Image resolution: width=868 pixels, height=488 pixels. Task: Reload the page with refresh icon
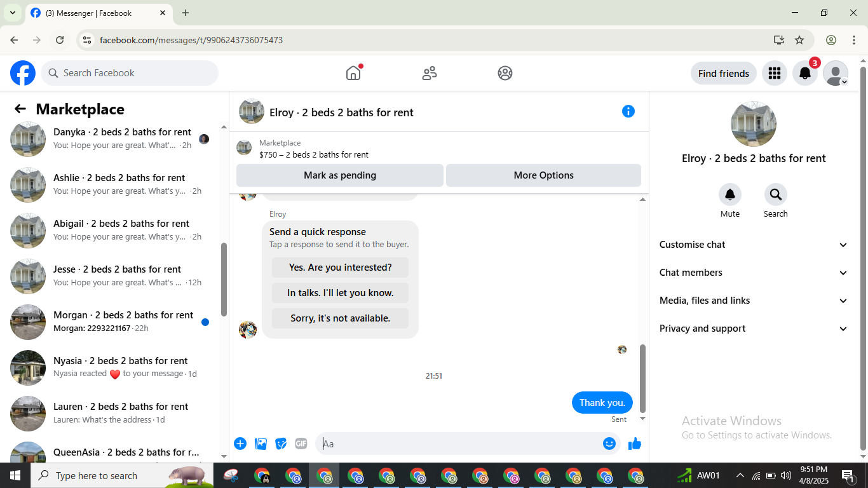click(x=60, y=40)
